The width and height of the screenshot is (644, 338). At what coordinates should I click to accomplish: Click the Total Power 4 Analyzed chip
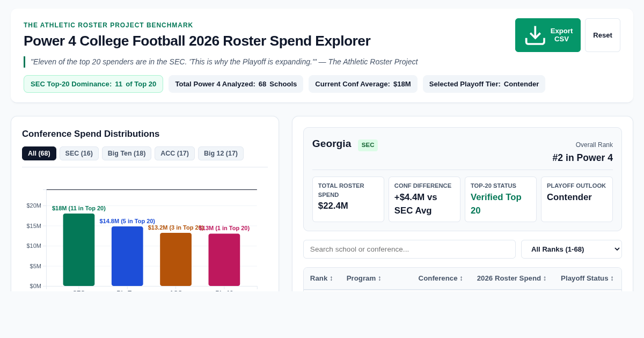236,84
